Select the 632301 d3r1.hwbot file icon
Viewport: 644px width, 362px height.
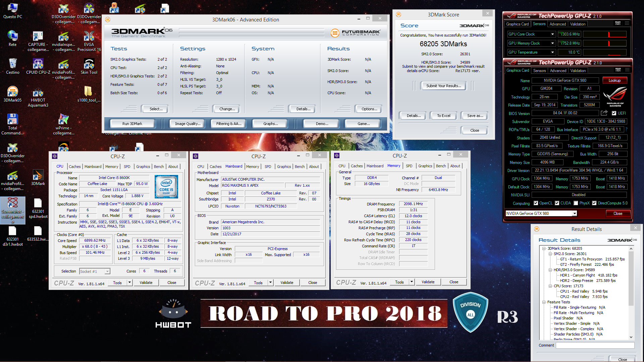click(12, 236)
